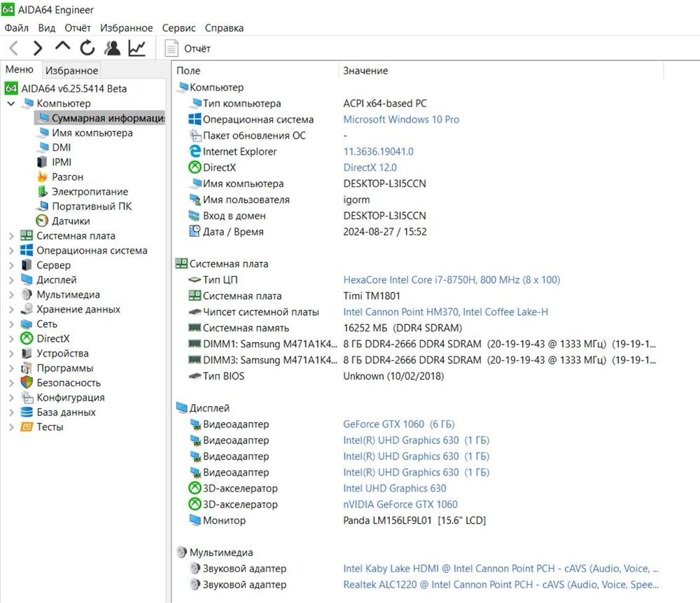Screen dimensions: 700x603
Task: Click the Отчёт report toolbar button
Action: [x=188, y=48]
